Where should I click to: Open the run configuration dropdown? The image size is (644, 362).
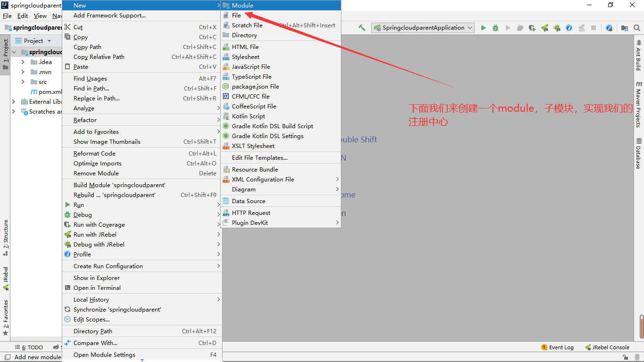point(423,28)
